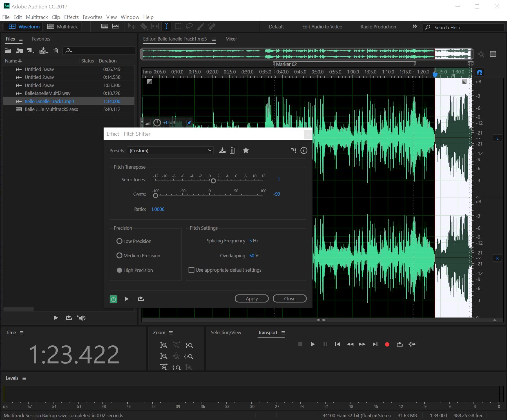Show spectral frequency display

point(105,26)
